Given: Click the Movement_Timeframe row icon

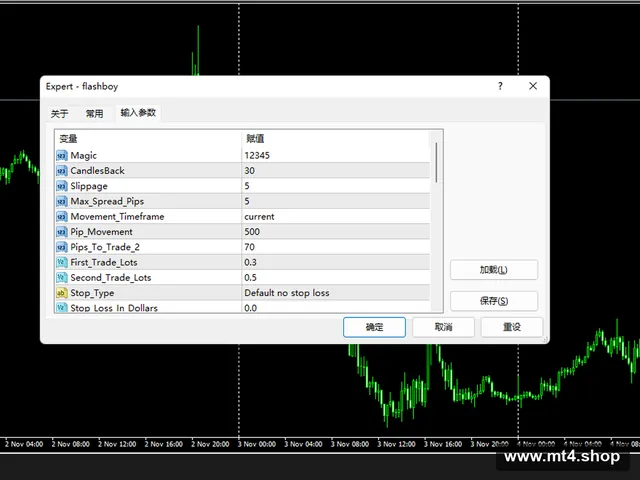Looking at the screenshot, I should (x=62, y=217).
